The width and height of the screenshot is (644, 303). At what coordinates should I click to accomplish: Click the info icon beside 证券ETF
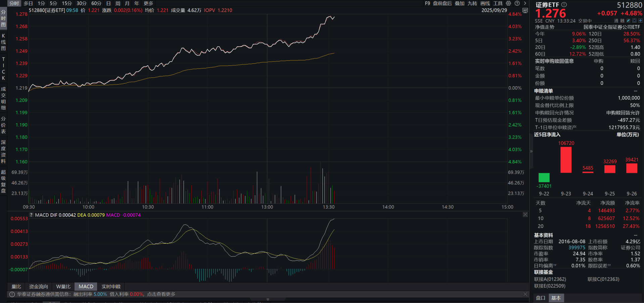(x=564, y=4)
